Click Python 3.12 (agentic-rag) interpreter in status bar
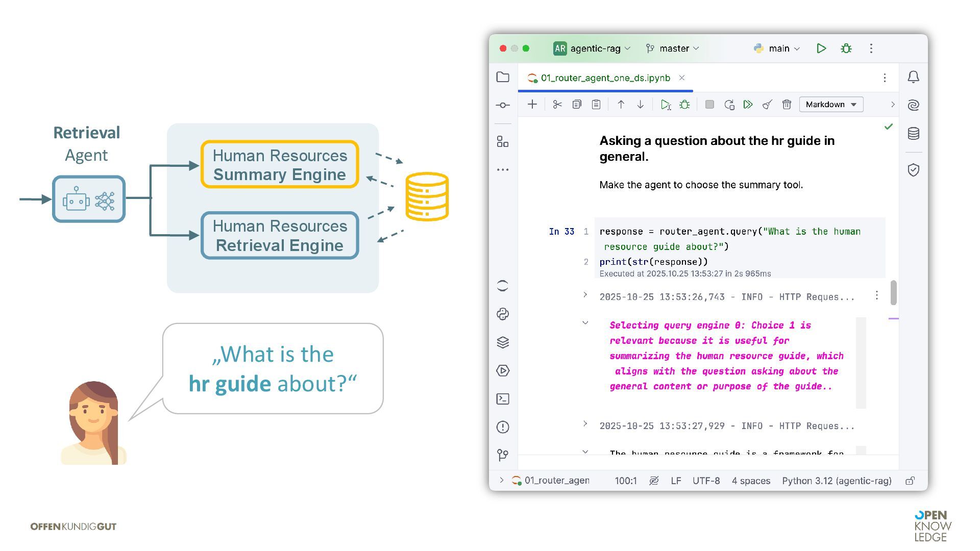 point(837,481)
